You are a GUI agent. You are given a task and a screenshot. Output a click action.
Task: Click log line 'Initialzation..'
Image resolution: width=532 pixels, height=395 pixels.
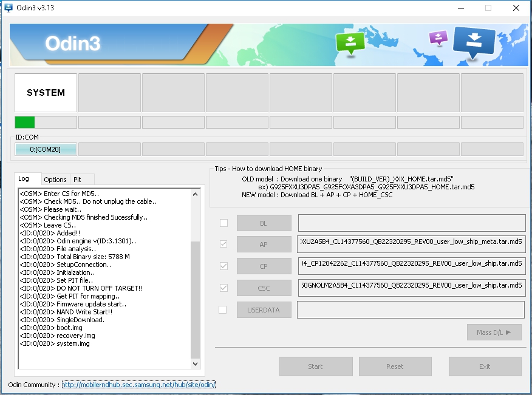[x=57, y=272]
